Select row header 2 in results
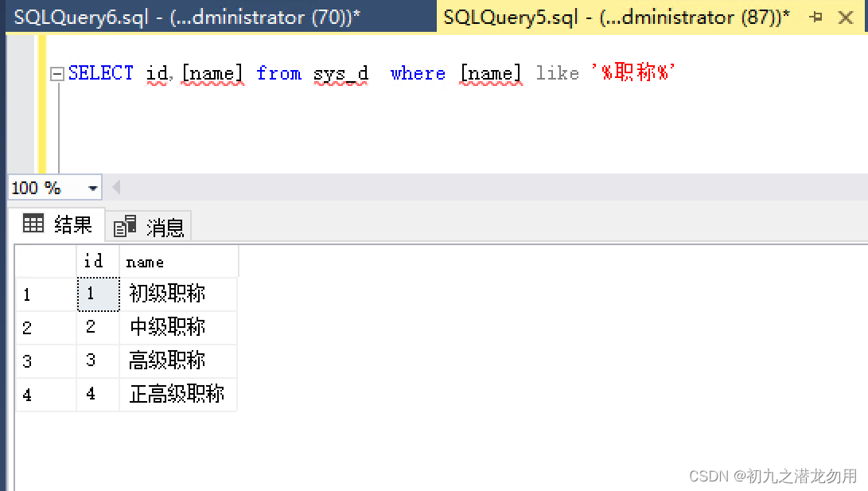 click(46, 328)
